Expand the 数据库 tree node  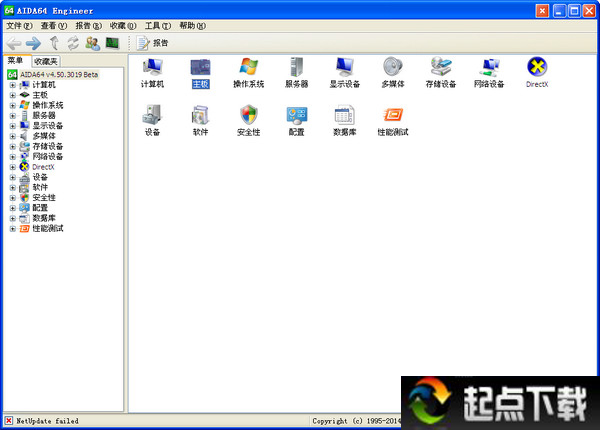point(13,218)
